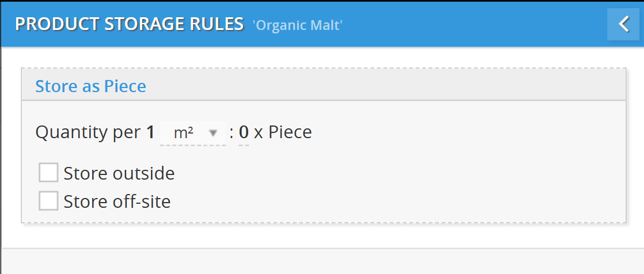The width and height of the screenshot is (644, 274).
Task: Click the 'Organic Malt' product name
Action: point(297,25)
